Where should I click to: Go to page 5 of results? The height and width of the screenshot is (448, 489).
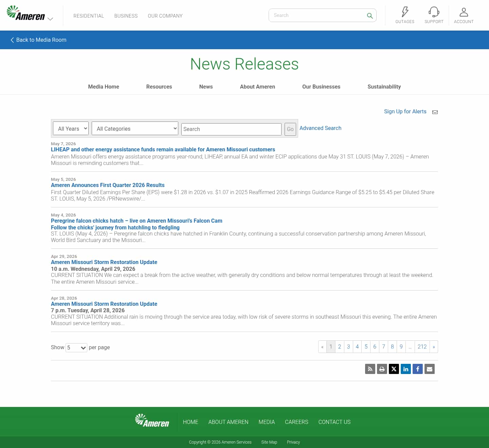click(366, 347)
